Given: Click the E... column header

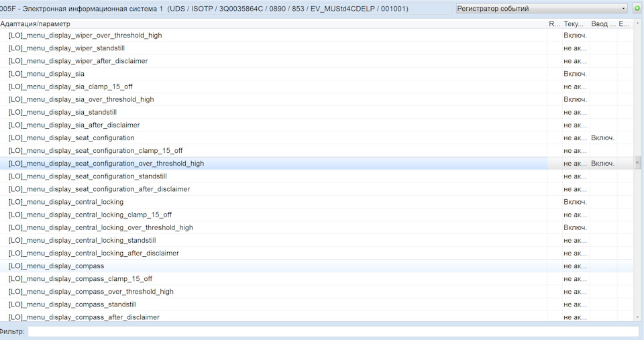Looking at the screenshot, I should 625,24.
